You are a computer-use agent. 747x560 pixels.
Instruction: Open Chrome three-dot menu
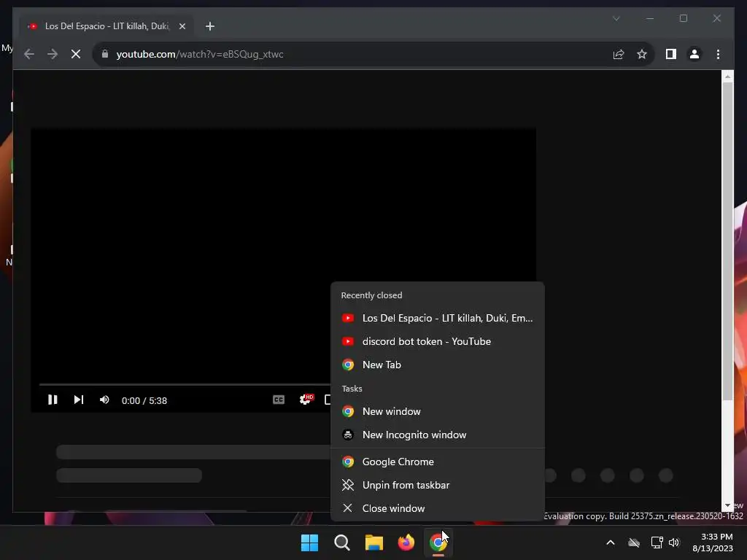coord(718,54)
